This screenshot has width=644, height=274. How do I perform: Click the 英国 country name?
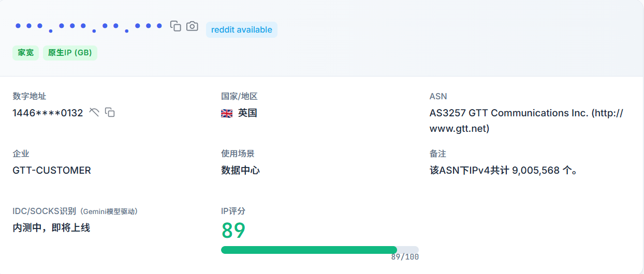click(247, 113)
